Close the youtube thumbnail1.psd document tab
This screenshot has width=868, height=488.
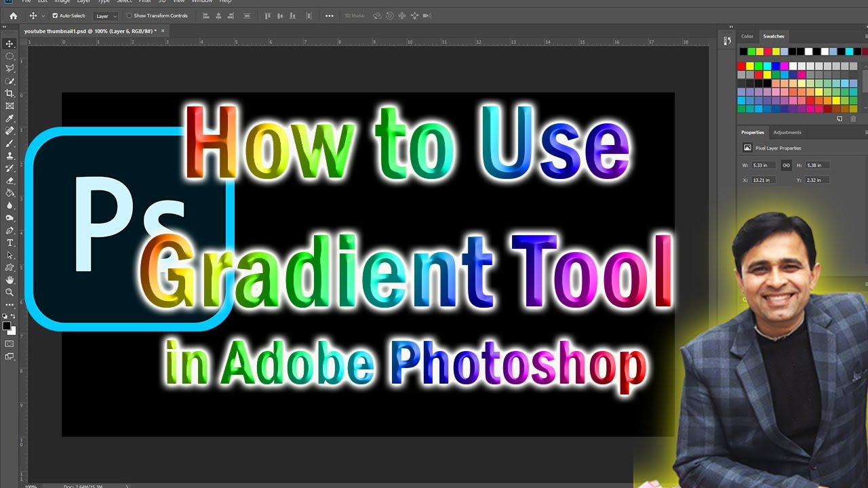(163, 30)
